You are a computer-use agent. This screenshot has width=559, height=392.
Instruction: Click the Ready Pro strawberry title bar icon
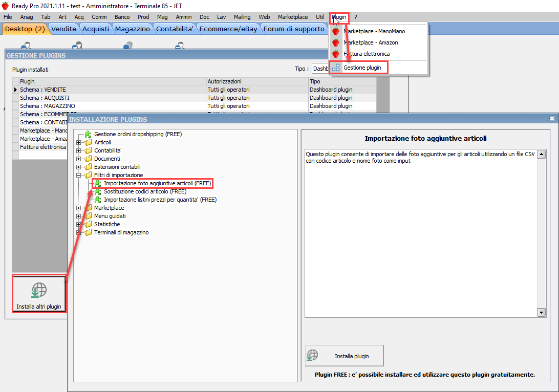[x=5, y=6]
